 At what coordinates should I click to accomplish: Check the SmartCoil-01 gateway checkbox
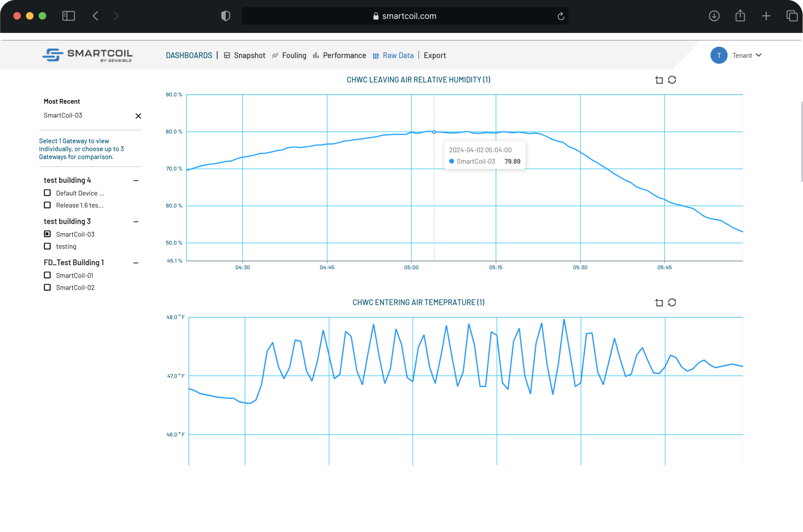[47, 275]
